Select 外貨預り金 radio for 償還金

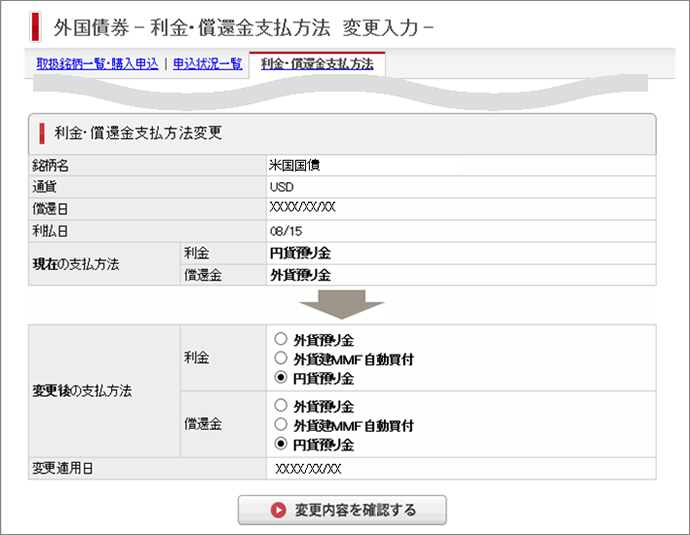[x=281, y=406]
